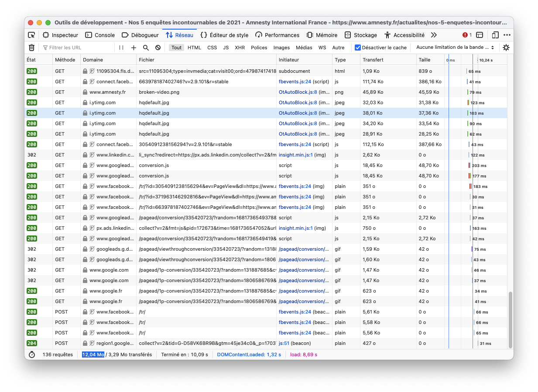Switch to the Console tab
Viewport: 538px width, 392px height.
pyautogui.click(x=99, y=35)
